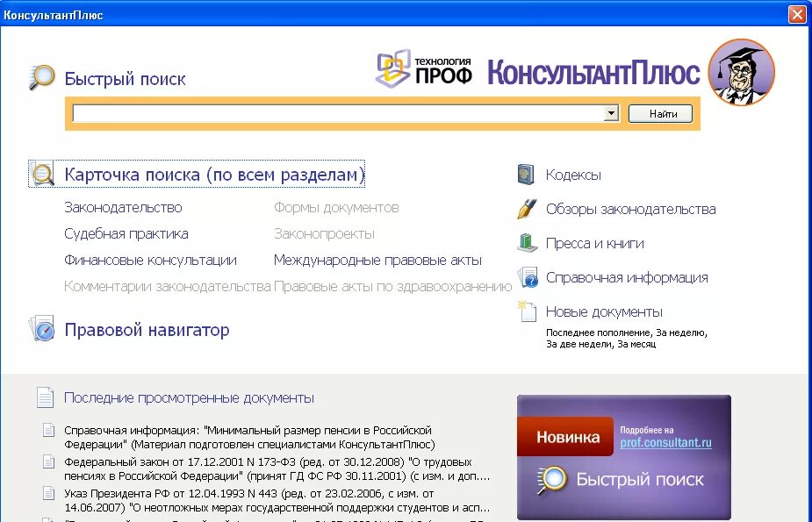Open the Справочная информация link
This screenshot has width=812, height=522.
(627, 277)
